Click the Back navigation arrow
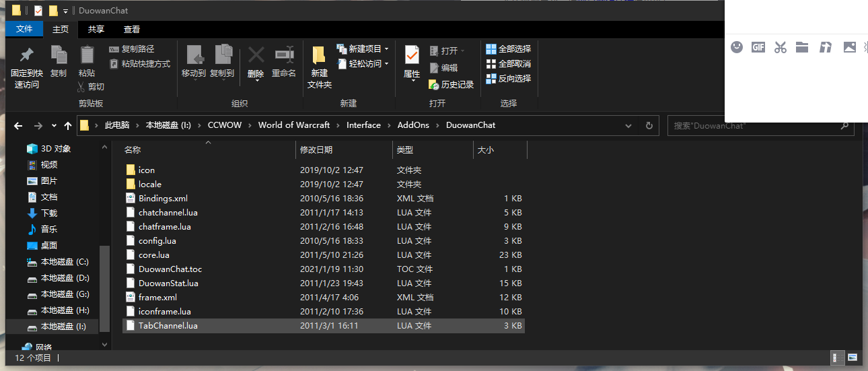This screenshot has height=371, width=868. coord(18,126)
